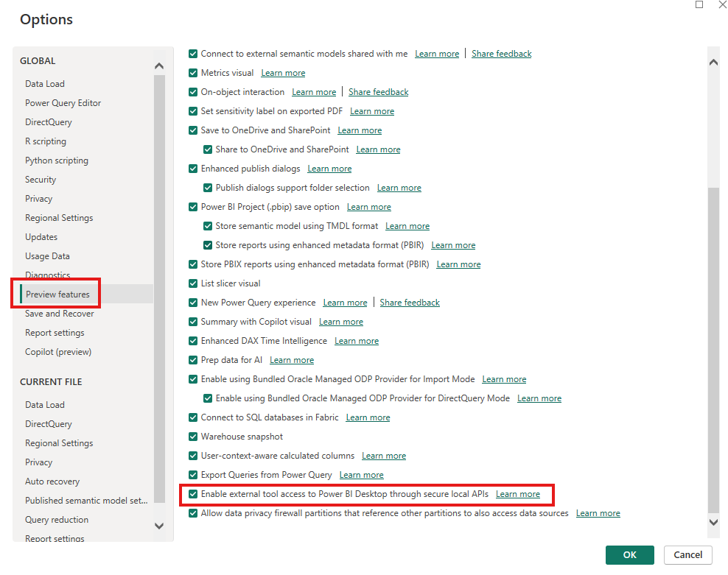Image resolution: width=728 pixels, height=575 pixels.
Task: Toggle Store semantic model using TMDL format
Action: pos(208,226)
